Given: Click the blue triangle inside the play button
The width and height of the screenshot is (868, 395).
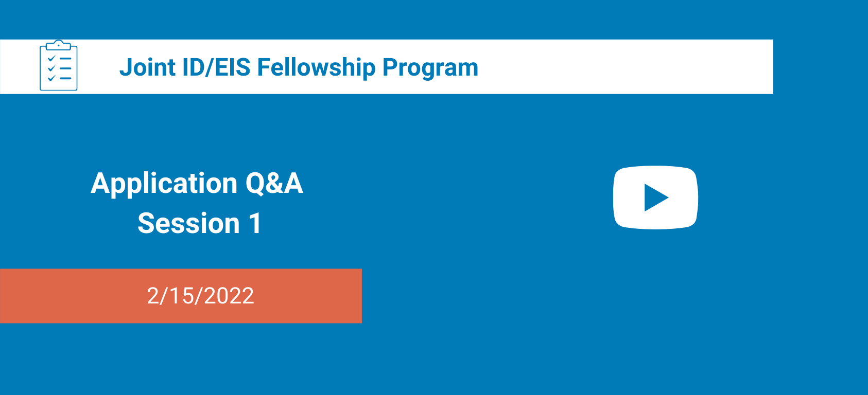Looking at the screenshot, I should point(655,197).
